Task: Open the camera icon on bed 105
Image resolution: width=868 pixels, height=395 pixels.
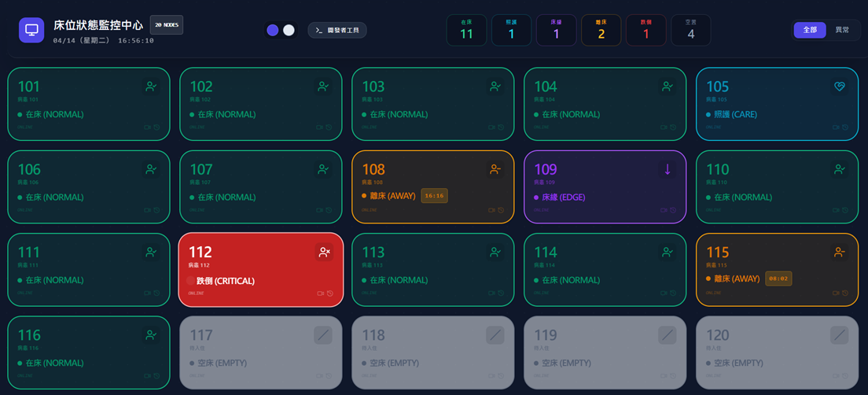Action: click(x=836, y=127)
